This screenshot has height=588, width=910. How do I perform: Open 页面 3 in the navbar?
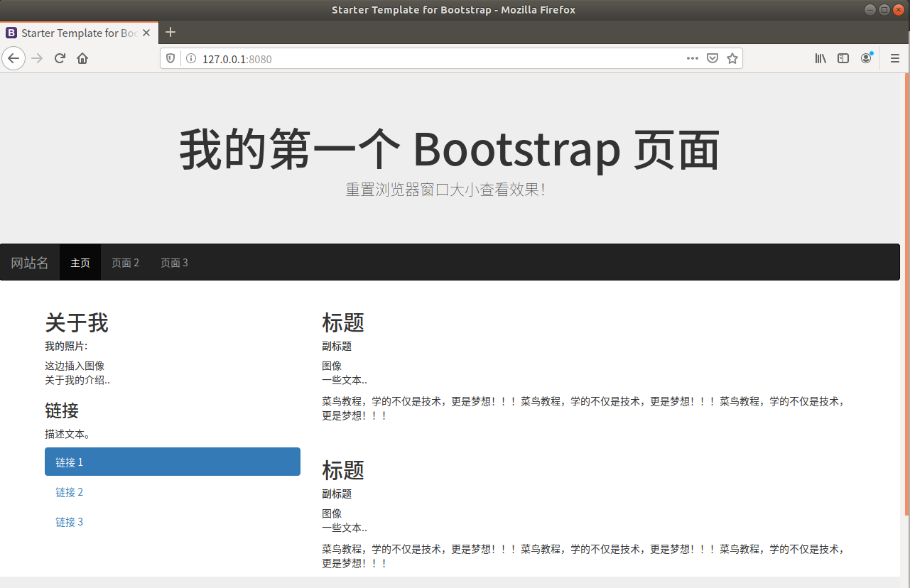174,263
